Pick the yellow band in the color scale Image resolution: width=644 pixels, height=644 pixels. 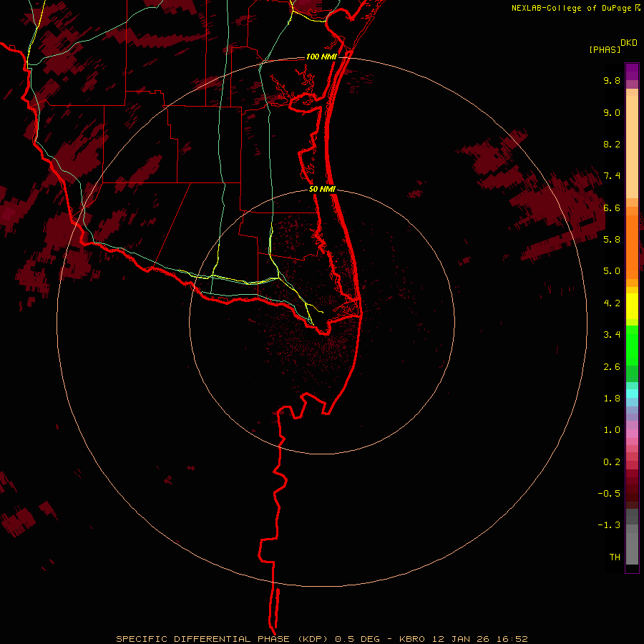click(x=632, y=306)
